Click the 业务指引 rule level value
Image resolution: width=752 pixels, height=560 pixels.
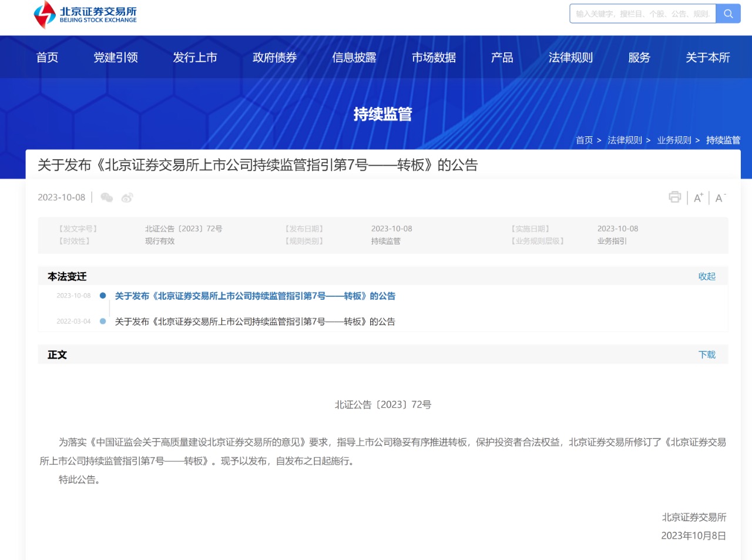612,241
